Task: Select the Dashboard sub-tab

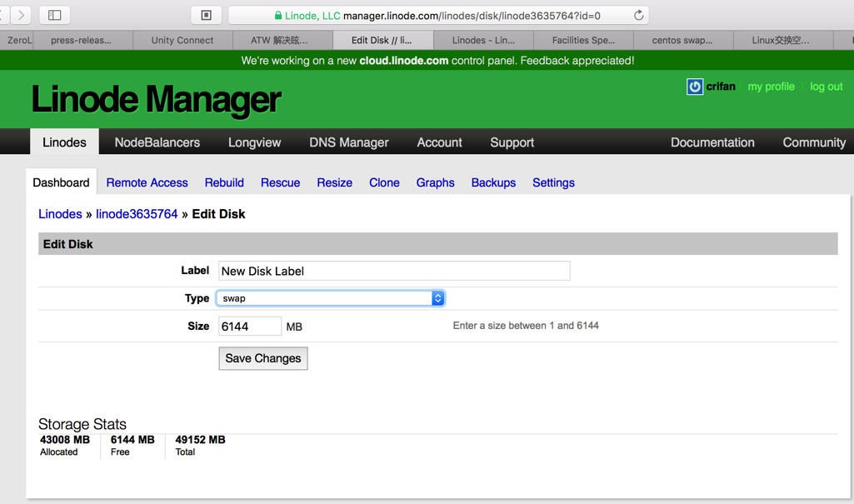Action: point(61,182)
